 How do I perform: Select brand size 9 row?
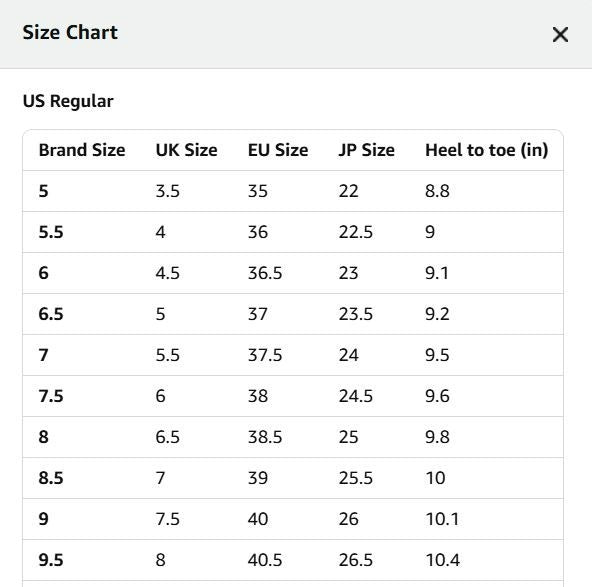(x=293, y=519)
